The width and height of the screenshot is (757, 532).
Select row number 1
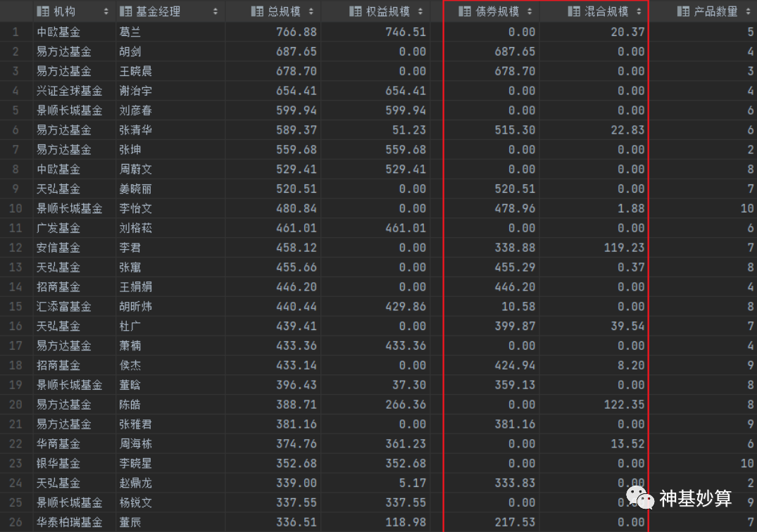(x=16, y=32)
